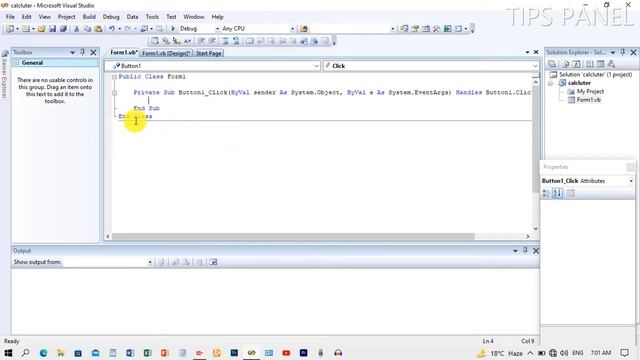Collapse the Button1_Click sub code region

click(x=115, y=93)
